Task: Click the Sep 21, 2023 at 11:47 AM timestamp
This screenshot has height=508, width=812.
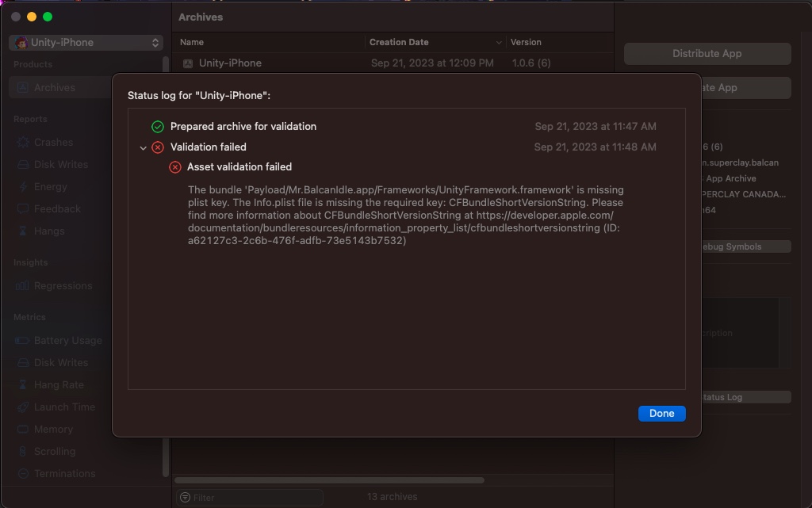Action: (595, 127)
